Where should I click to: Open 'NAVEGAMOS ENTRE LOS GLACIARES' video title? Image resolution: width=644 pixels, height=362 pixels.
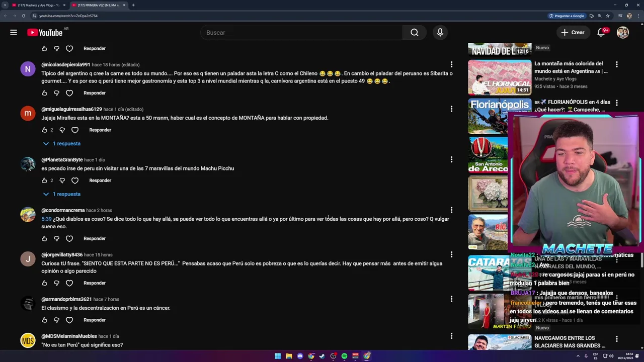pos(570,342)
